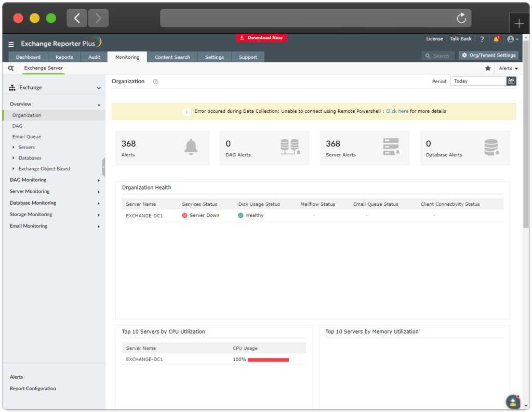
Task: Switch to the Audit tab
Action: [x=95, y=57]
